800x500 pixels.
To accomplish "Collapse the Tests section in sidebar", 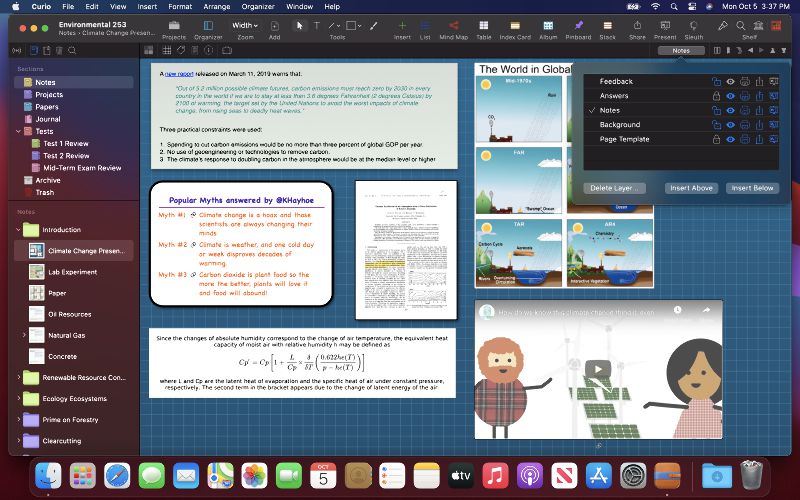I will (x=14, y=131).
